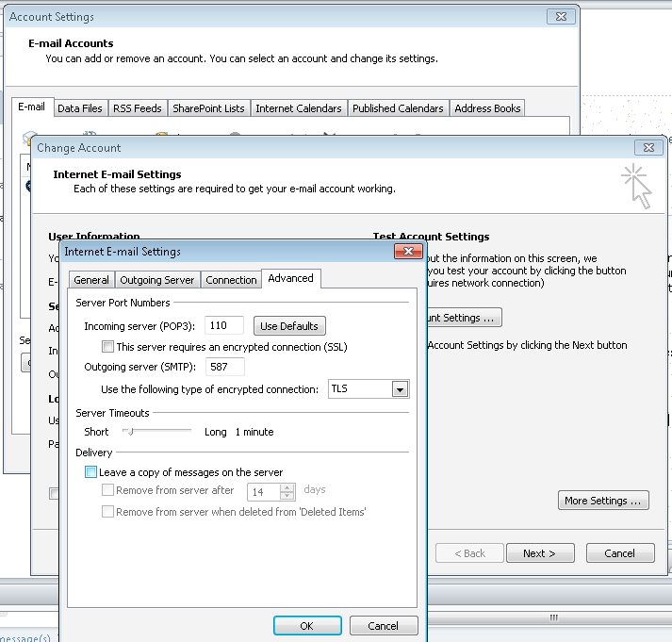672x642 pixels.
Task: Click Cancel in Internet E-mail Settings
Action: tap(383, 625)
